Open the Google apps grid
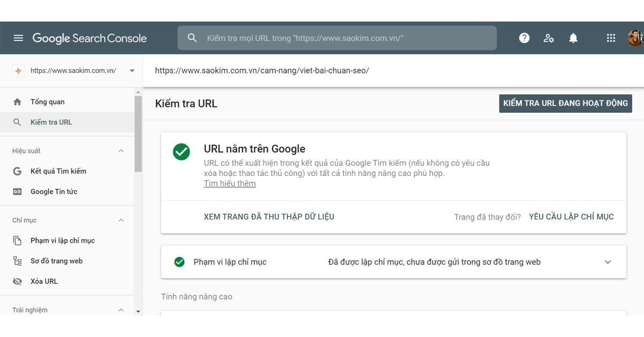This screenshot has width=644, height=337. click(x=610, y=38)
